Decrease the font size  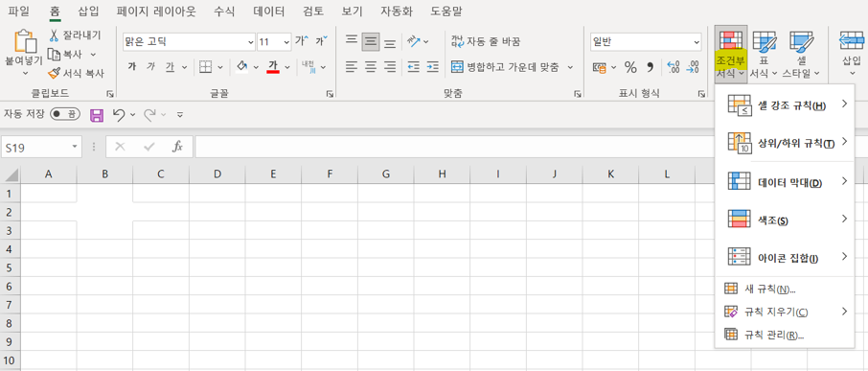tap(321, 41)
